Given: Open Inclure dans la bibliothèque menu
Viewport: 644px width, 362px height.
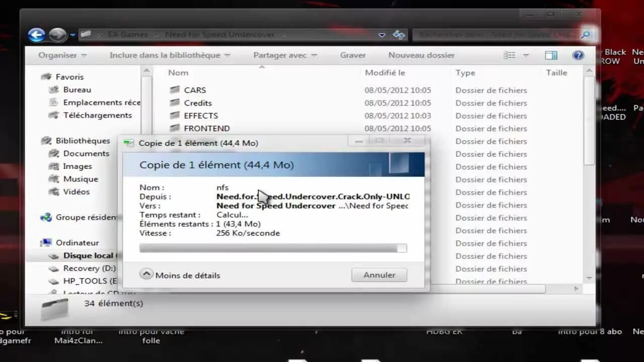Looking at the screenshot, I should 170,55.
